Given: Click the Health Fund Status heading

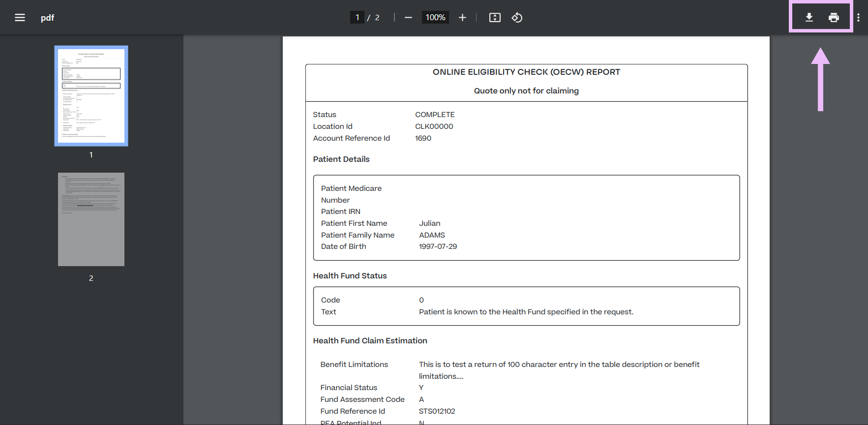Looking at the screenshot, I should 350,275.
